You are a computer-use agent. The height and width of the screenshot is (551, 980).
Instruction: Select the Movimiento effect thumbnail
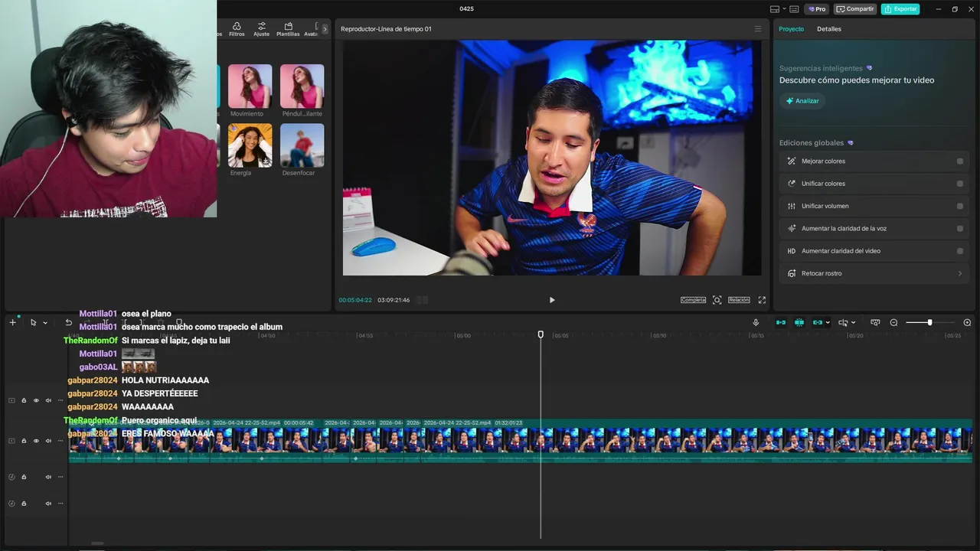(x=250, y=86)
